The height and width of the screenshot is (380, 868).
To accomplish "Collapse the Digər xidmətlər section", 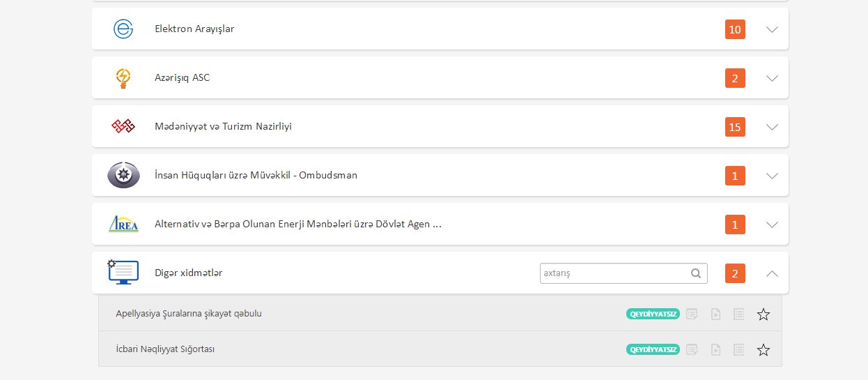I will (772, 273).
